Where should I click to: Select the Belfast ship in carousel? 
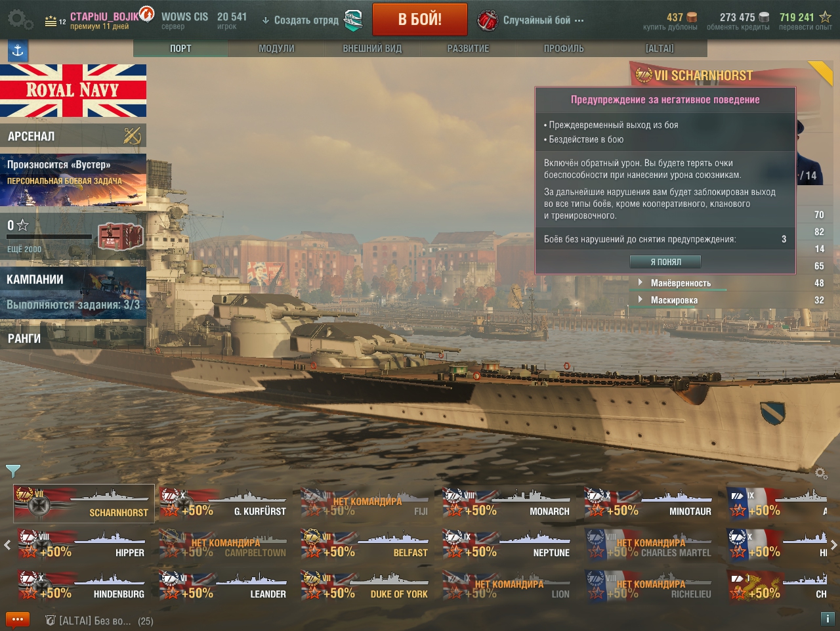[364, 545]
